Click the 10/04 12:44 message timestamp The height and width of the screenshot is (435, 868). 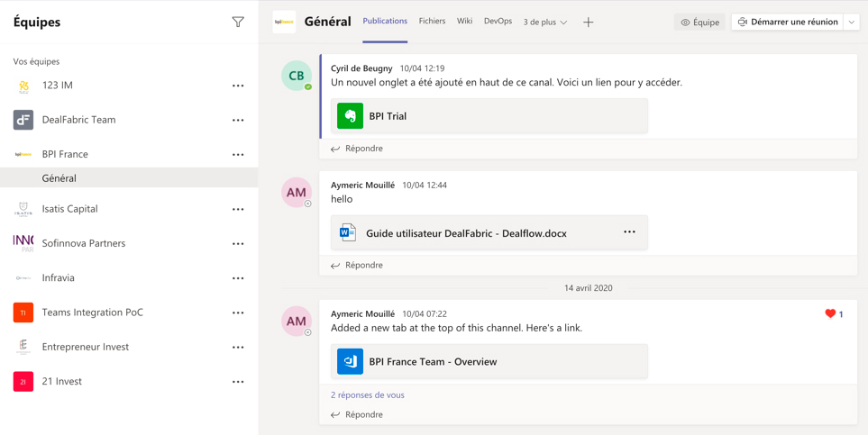pos(425,186)
